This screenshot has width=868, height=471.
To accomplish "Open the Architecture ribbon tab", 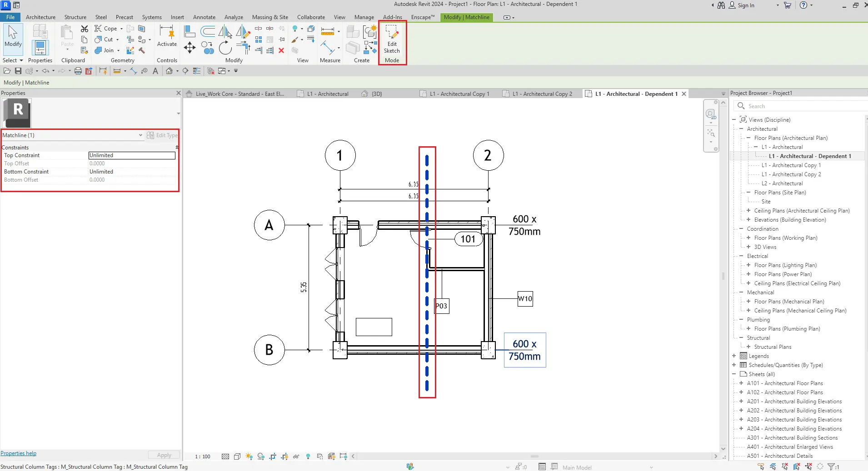I will tap(40, 17).
